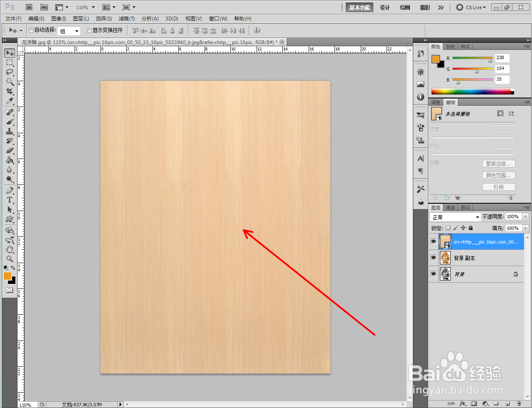Toggle lock image pixels
The width and height of the screenshot is (532, 408).
pyautogui.click(x=455, y=228)
